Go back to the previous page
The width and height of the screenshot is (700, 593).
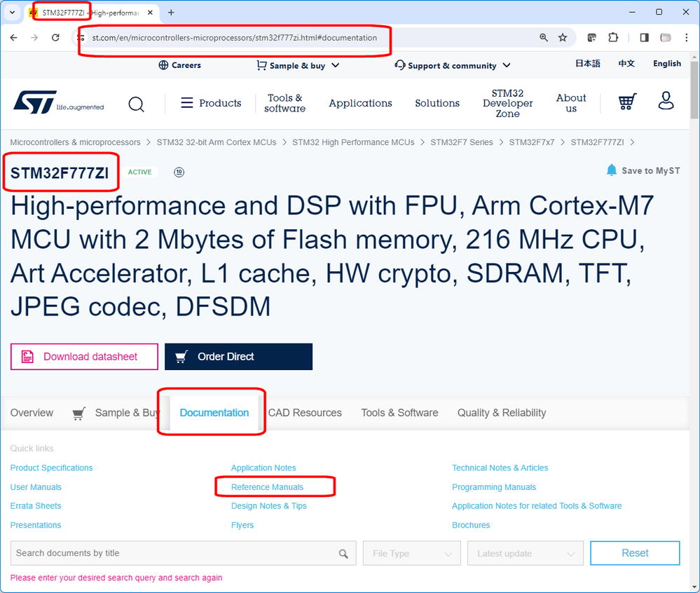14,38
